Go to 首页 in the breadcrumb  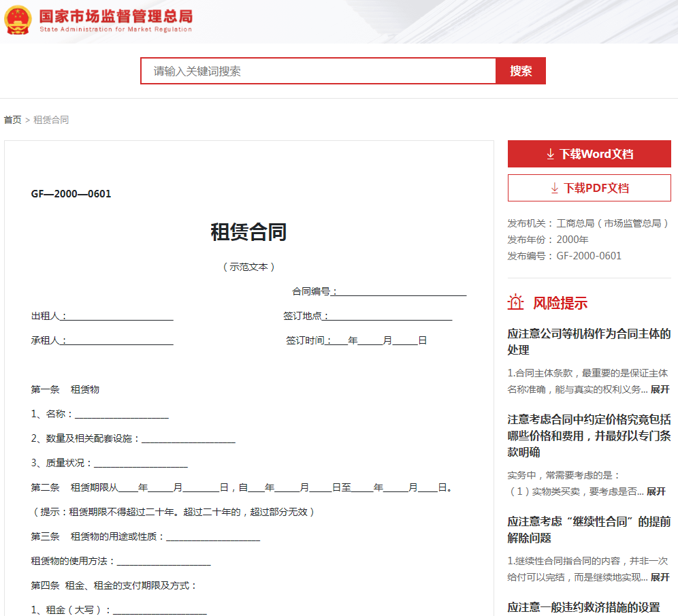point(12,120)
